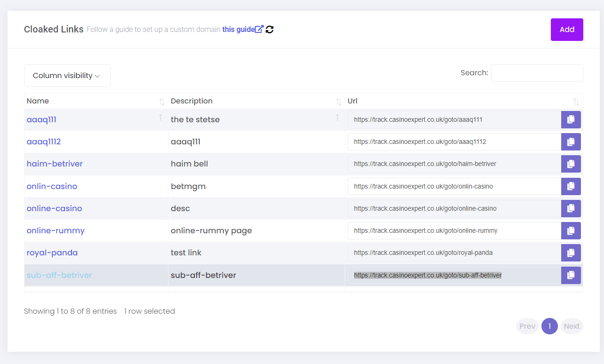This screenshot has width=604, height=364.
Task: Click the description 'haim bell'
Action: (189, 164)
